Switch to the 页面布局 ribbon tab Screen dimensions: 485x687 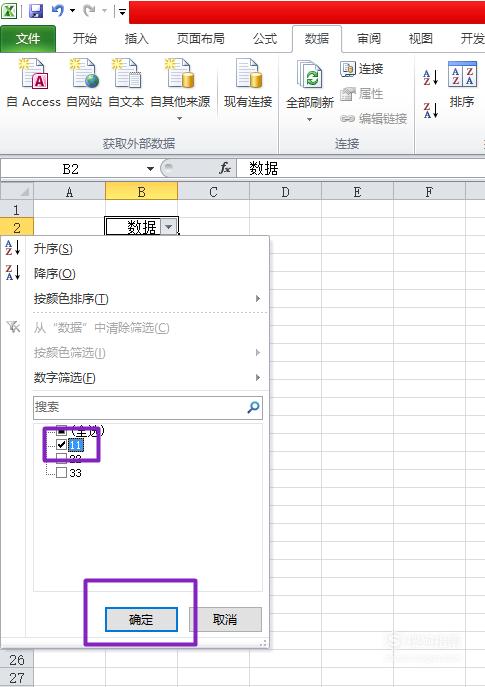pos(200,39)
